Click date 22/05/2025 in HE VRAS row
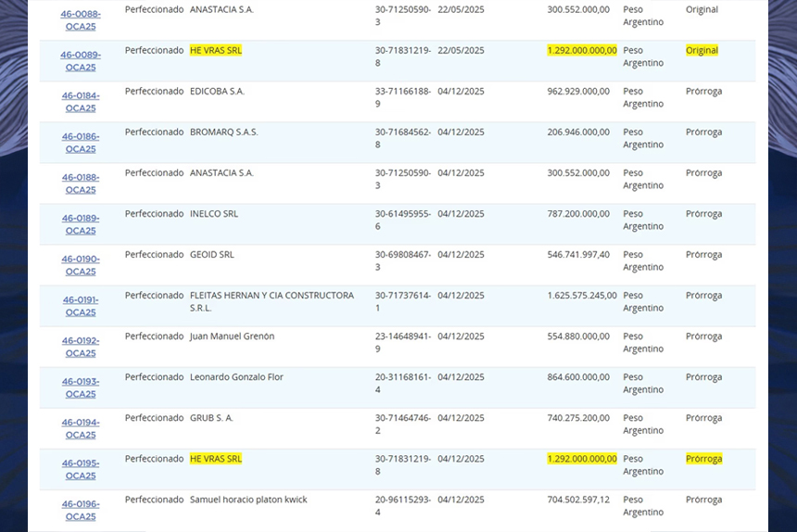 click(461, 50)
